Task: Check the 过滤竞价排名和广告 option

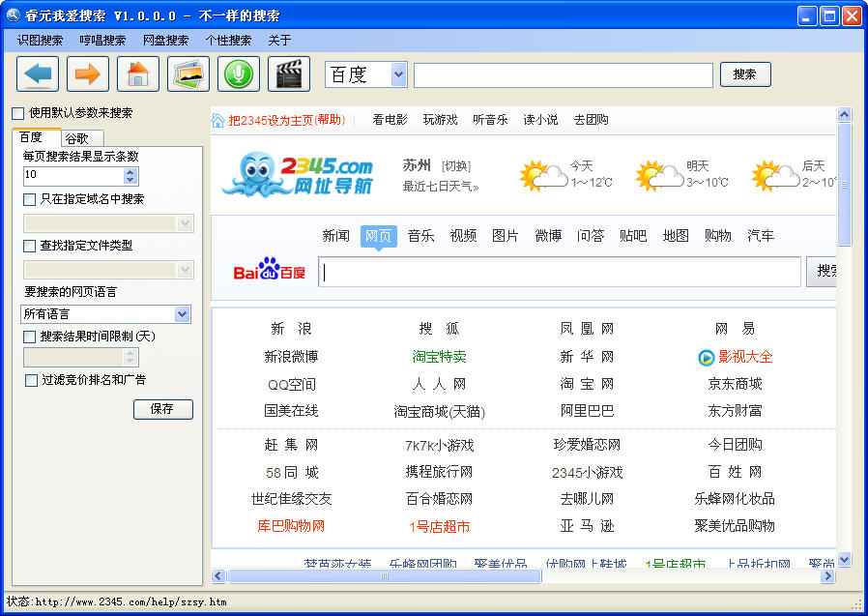Action: tap(31, 381)
